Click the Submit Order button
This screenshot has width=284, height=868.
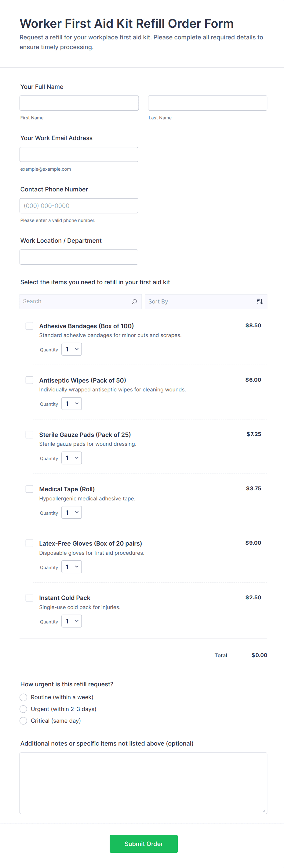[144, 844]
